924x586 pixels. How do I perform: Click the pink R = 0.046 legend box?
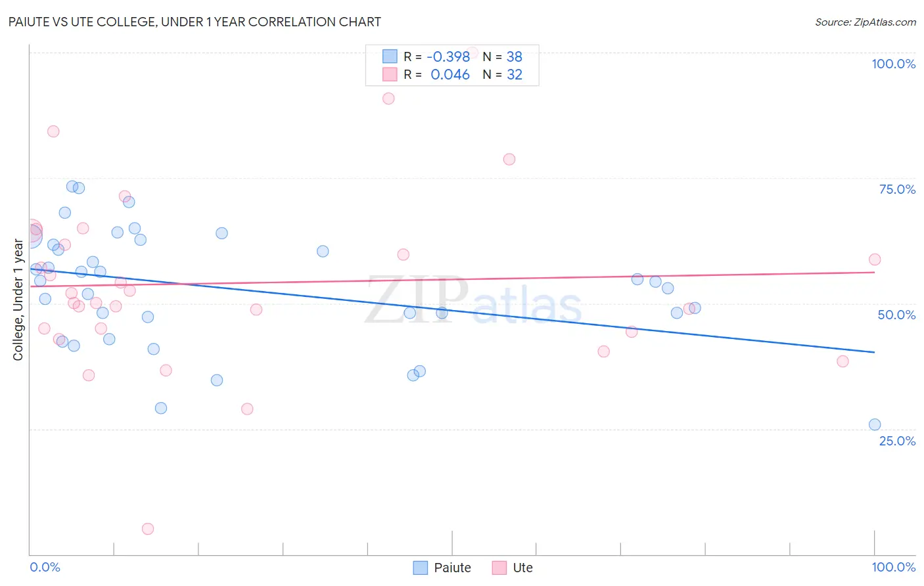(x=390, y=75)
